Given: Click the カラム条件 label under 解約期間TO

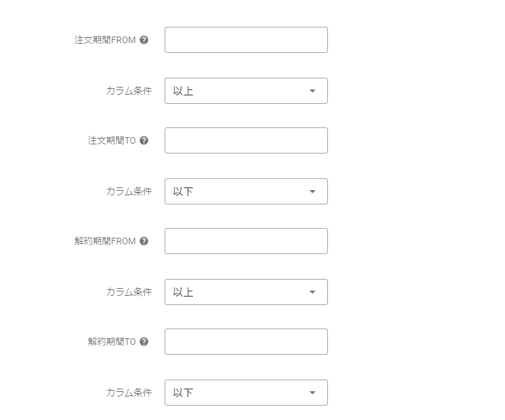Looking at the screenshot, I should (x=129, y=393).
